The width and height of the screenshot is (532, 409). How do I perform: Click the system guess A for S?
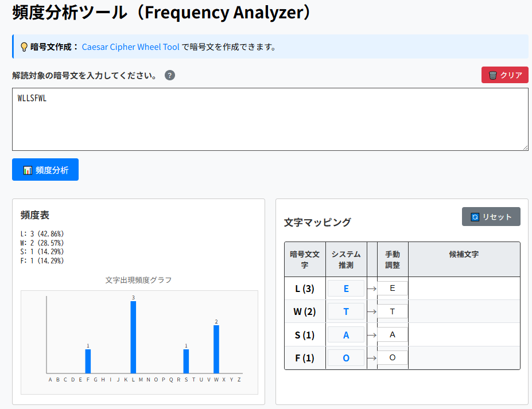[345, 335]
